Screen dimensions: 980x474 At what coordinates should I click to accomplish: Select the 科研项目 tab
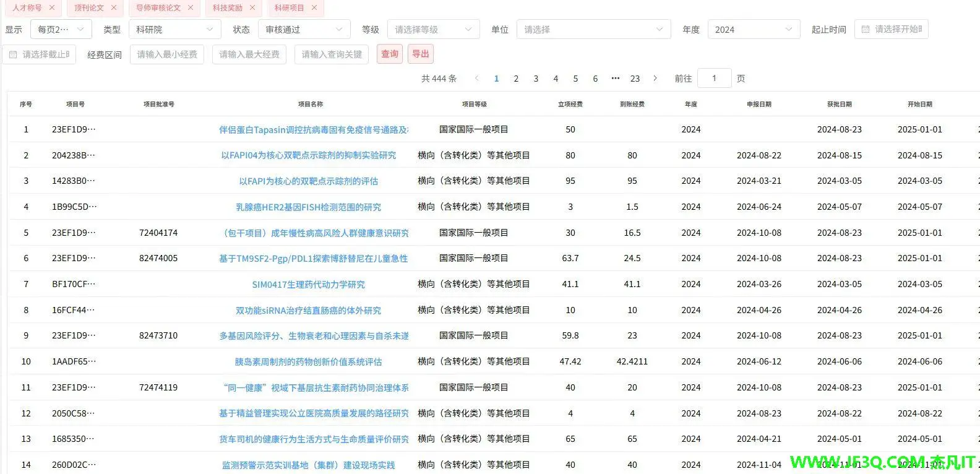coord(290,7)
